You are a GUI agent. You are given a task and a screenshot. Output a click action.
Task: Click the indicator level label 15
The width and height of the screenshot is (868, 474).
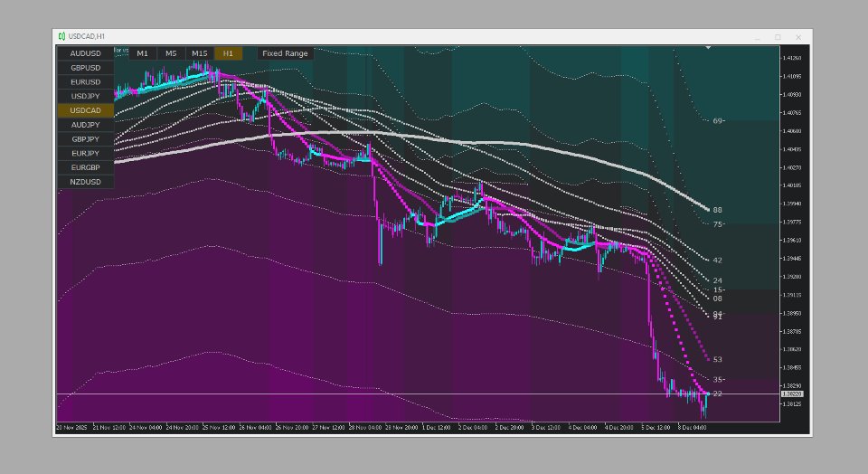(x=717, y=289)
